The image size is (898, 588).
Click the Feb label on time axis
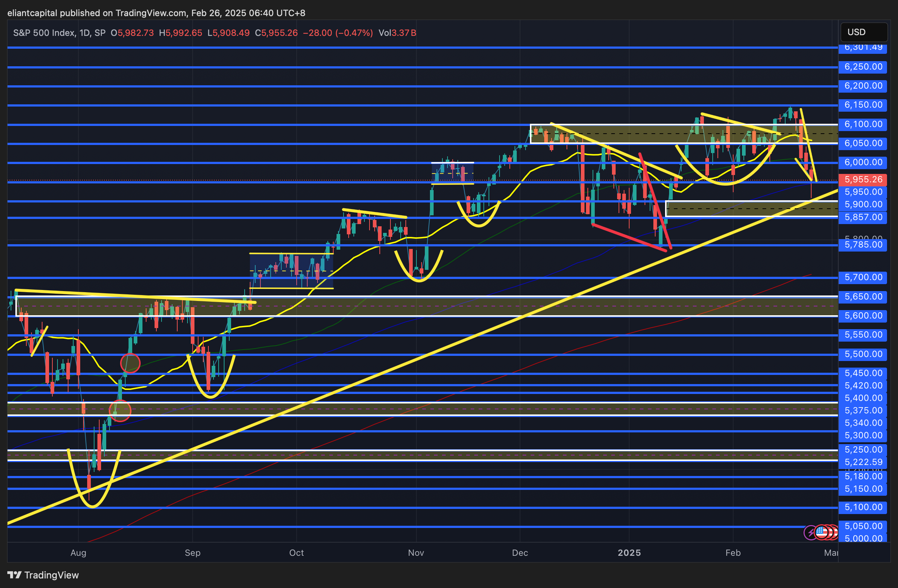tap(733, 552)
